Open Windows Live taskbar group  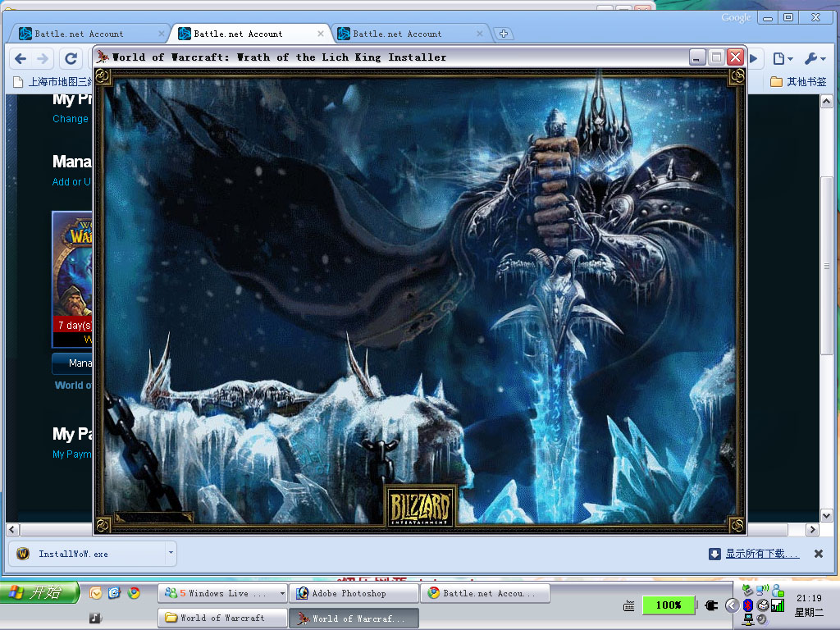(222, 594)
